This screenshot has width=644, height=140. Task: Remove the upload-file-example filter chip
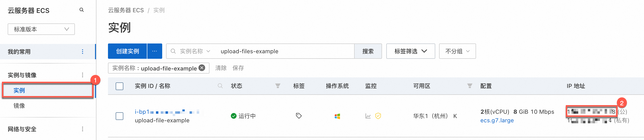click(202, 68)
